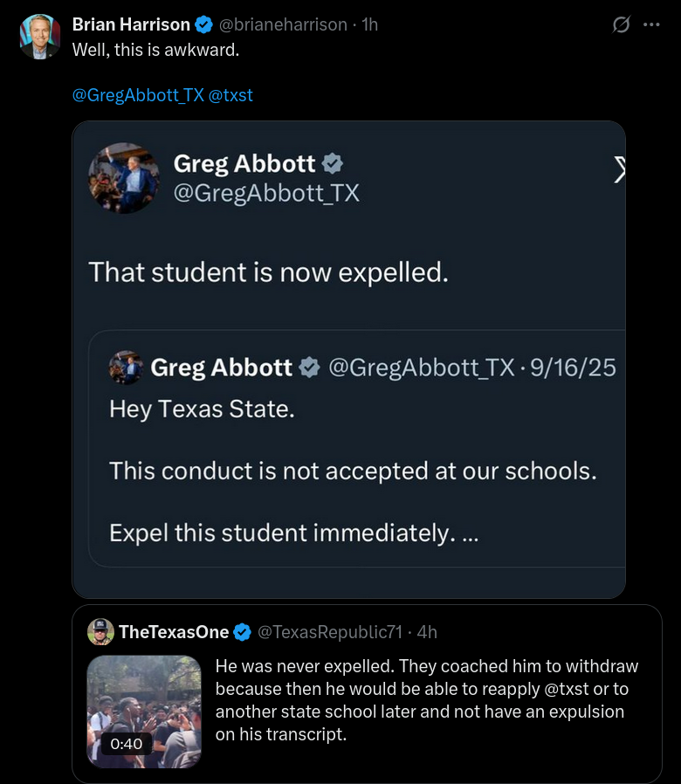This screenshot has width=681, height=784.
Task: Click the small Greg Abbott avatar in the nested quote
Action: 126,368
